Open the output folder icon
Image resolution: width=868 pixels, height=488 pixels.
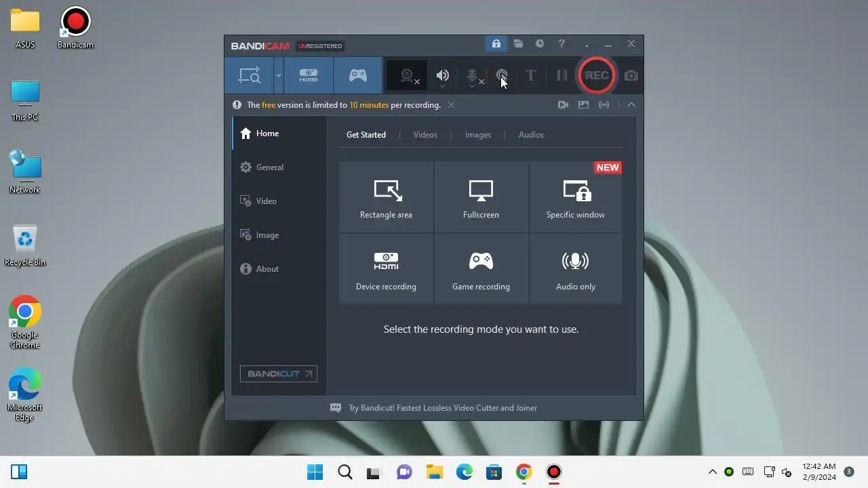(518, 44)
